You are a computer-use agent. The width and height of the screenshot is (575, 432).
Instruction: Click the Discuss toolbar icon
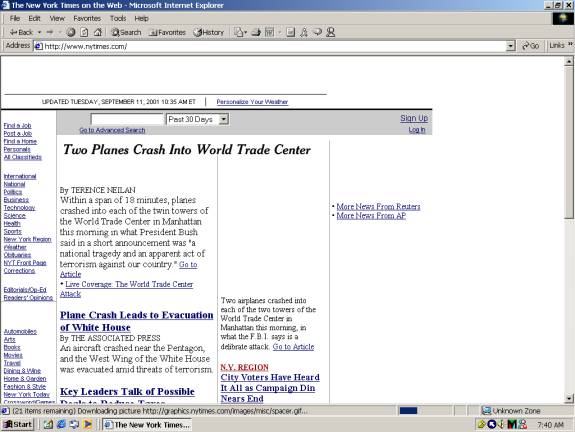pos(290,32)
